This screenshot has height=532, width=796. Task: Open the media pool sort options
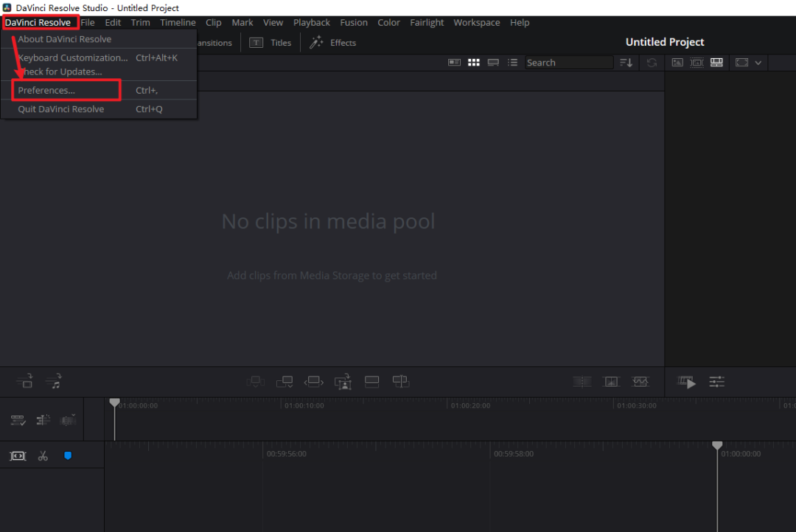(626, 63)
